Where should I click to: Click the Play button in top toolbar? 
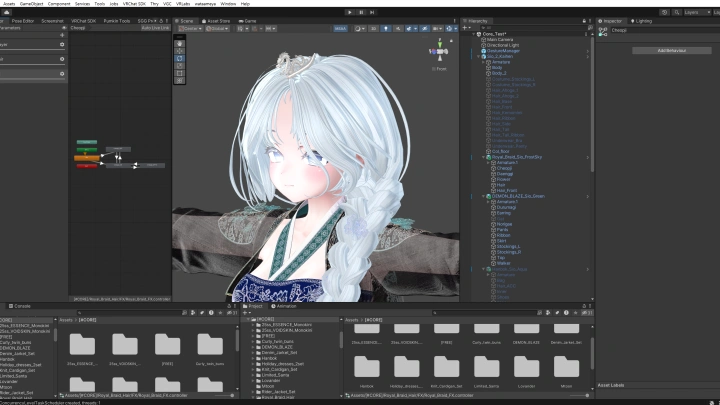(350, 12)
